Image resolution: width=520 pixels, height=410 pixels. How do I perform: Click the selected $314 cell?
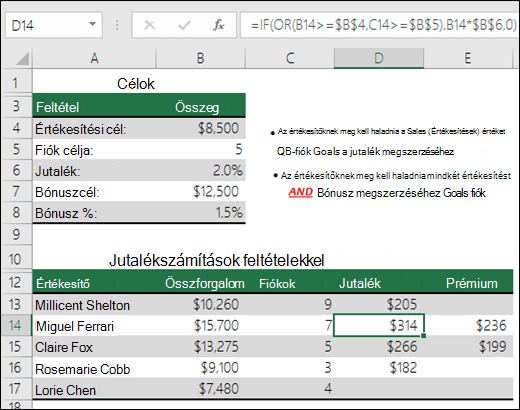[x=379, y=325]
